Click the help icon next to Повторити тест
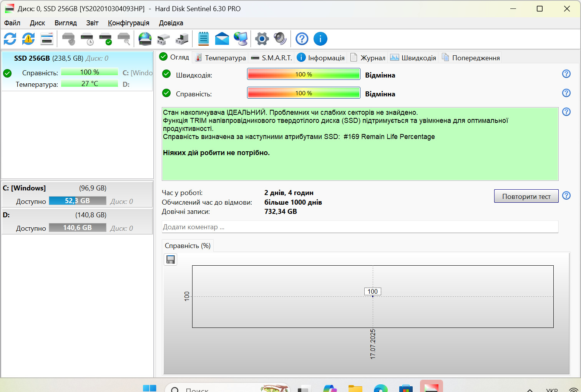 click(x=566, y=195)
